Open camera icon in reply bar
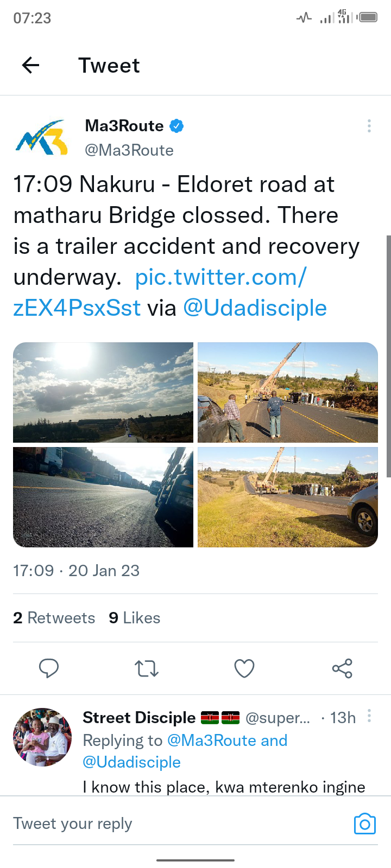Viewport: 391px width, 868px height. click(365, 824)
